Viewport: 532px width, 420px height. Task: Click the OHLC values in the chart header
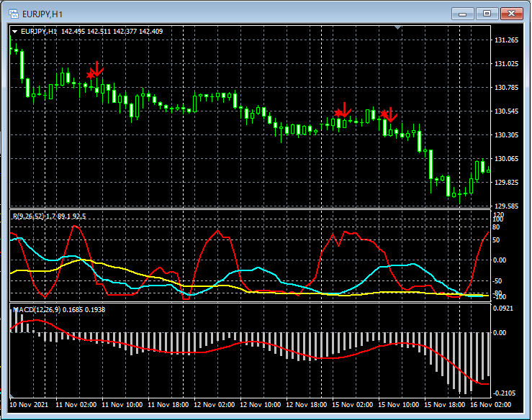click(112, 31)
